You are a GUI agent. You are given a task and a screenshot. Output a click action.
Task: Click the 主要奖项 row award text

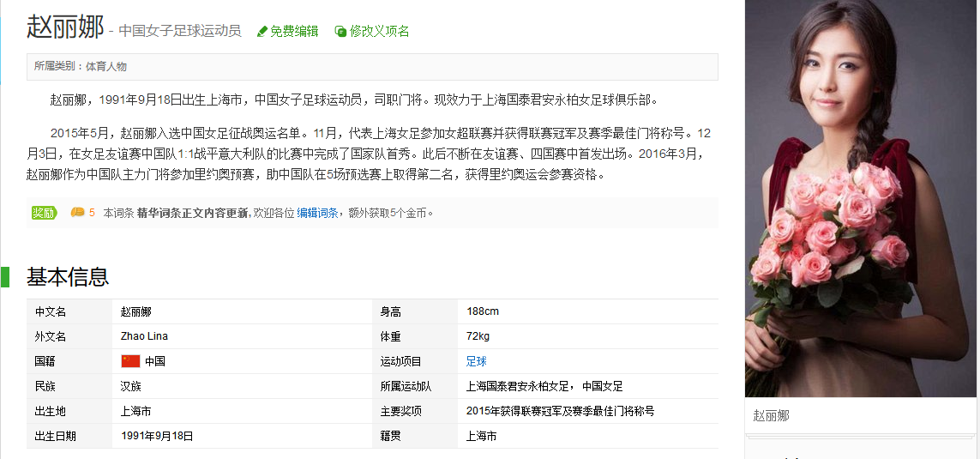click(560, 411)
